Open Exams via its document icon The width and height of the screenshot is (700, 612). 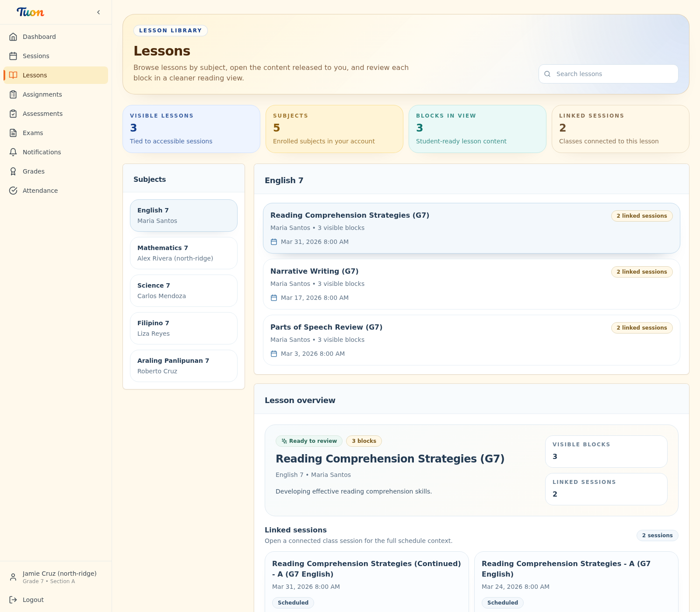tap(13, 133)
